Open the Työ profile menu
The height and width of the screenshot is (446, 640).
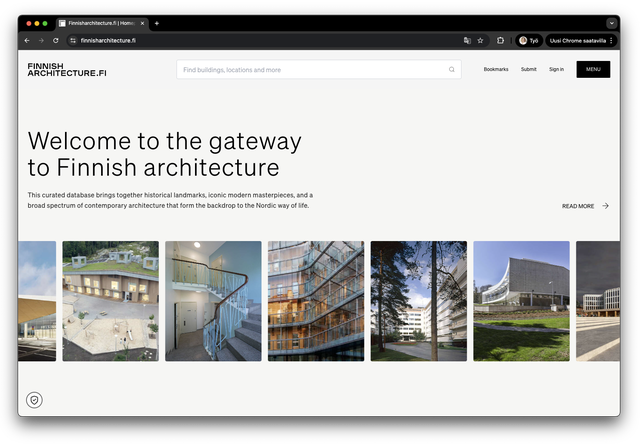click(529, 41)
